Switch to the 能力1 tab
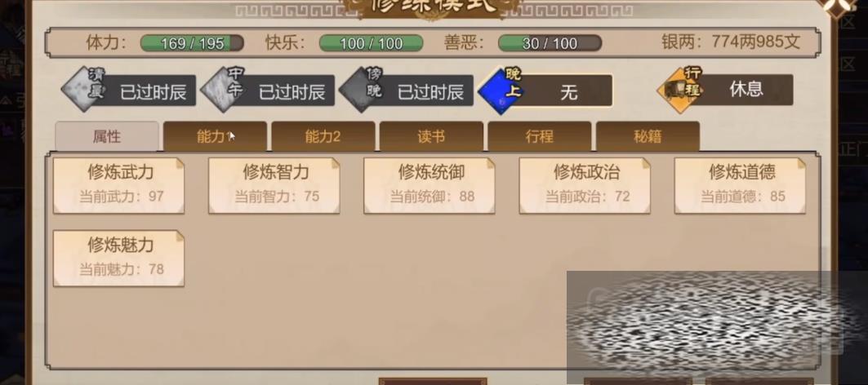 click(x=215, y=136)
